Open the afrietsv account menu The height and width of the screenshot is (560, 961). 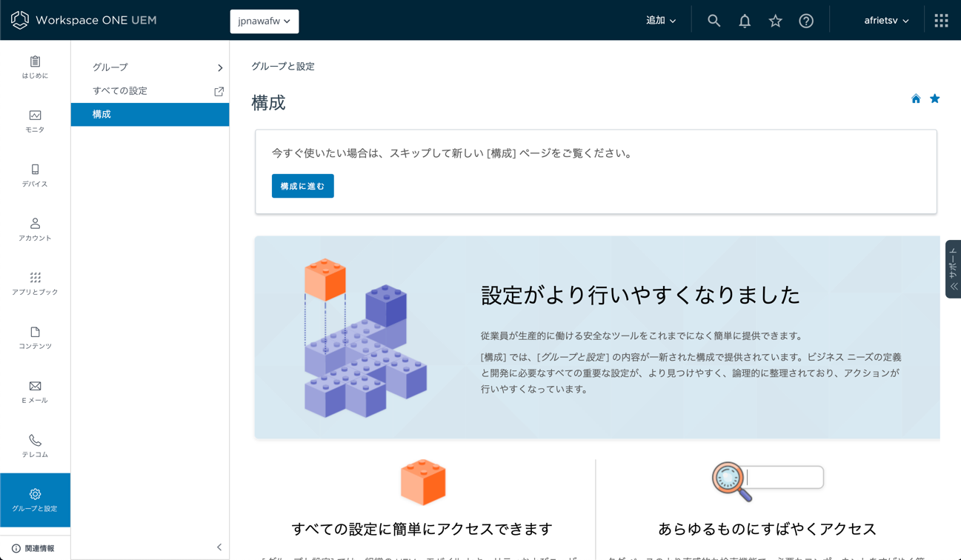click(x=886, y=21)
